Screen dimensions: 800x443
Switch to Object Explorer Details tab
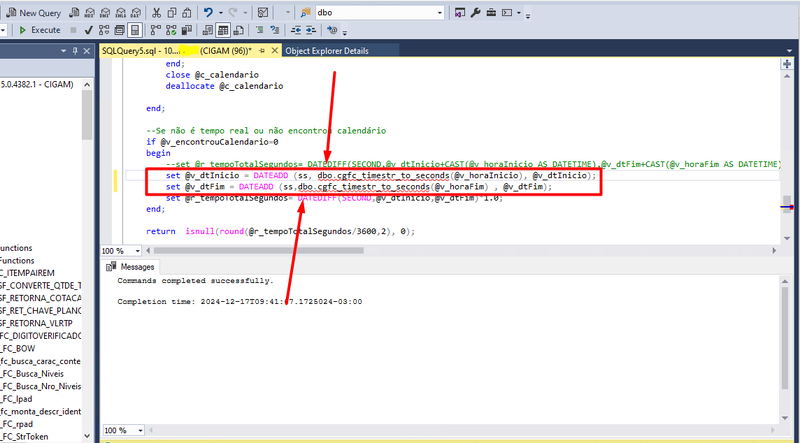[327, 51]
